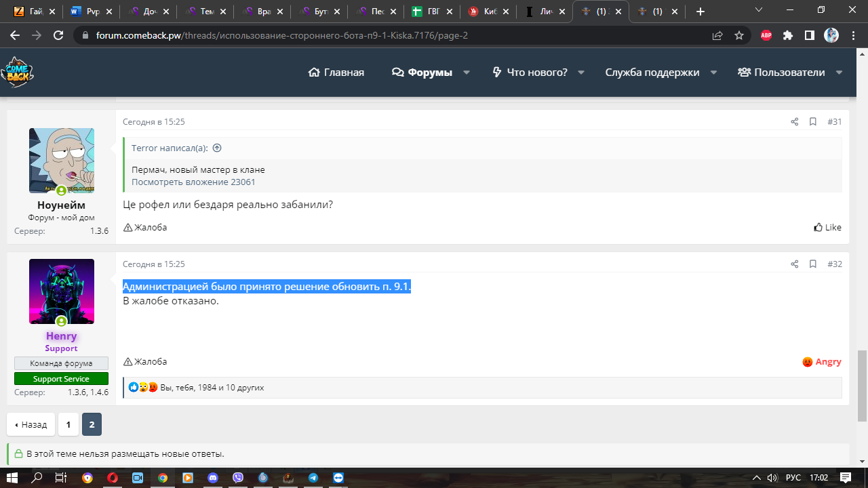Screen dimensions: 868x488
Task: Open the AdBlock Plus extension
Action: [x=766, y=35]
